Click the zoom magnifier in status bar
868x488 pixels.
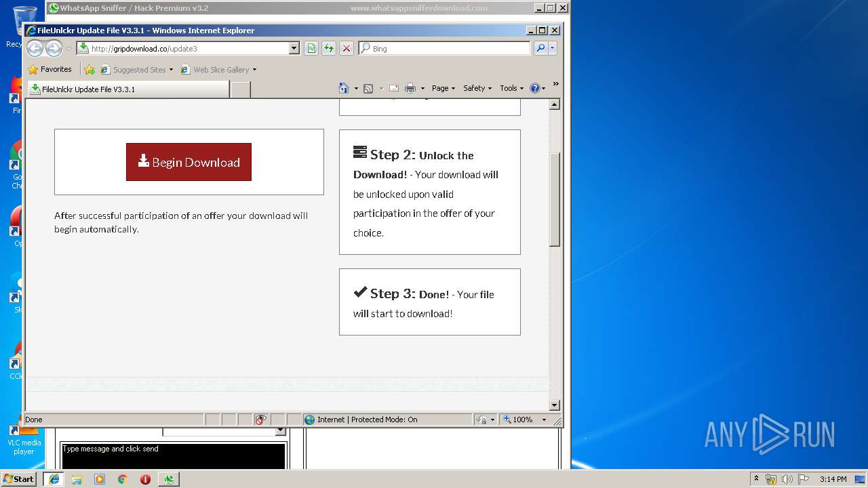(x=507, y=420)
